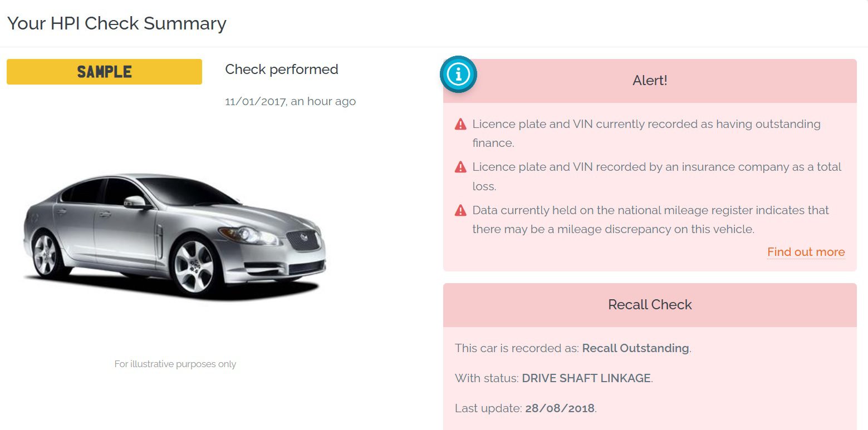Click the 'Recall Check' panel header
This screenshot has height=430, width=868.
[650, 305]
